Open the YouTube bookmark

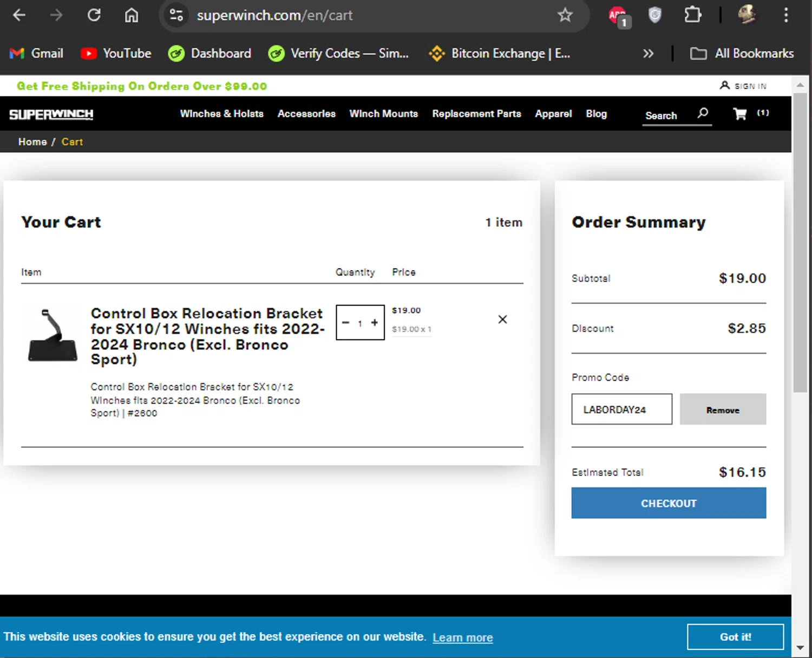(116, 53)
